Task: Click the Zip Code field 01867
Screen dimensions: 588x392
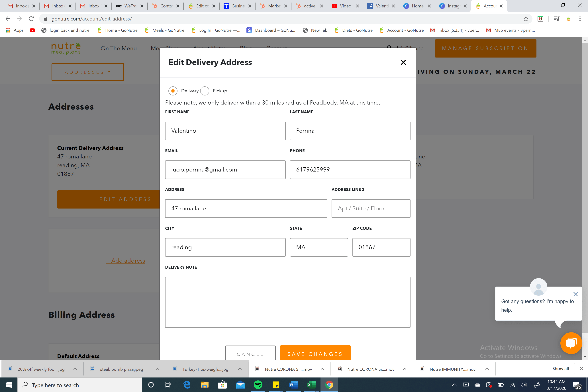Action: (381, 247)
